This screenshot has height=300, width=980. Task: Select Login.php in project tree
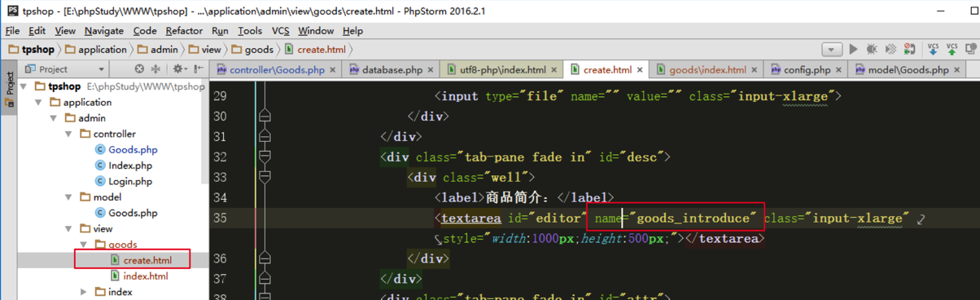pos(124,181)
